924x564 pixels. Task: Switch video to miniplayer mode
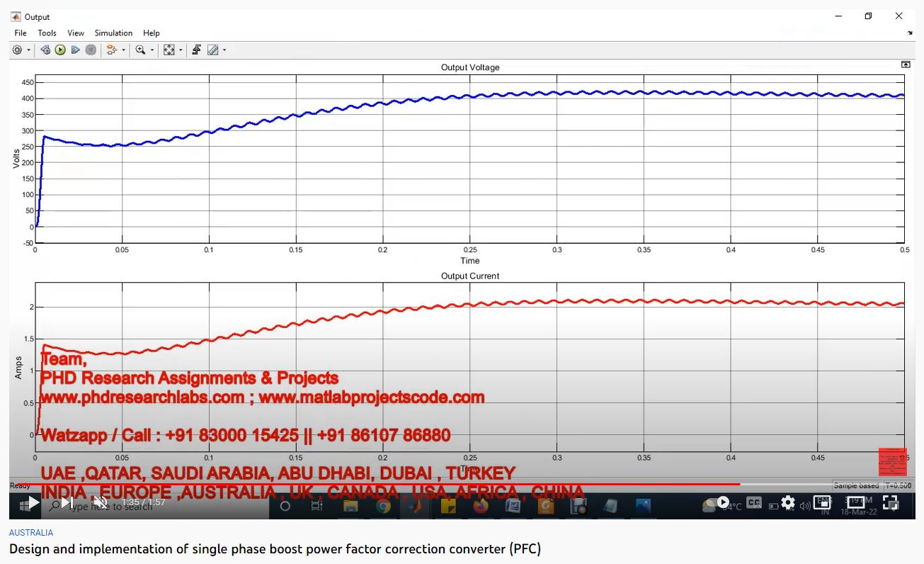click(x=822, y=503)
